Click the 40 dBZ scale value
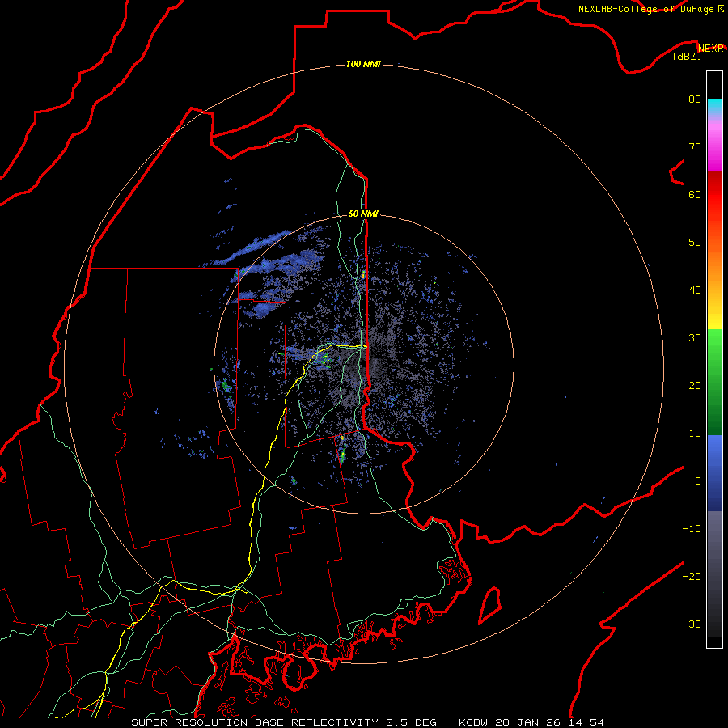Screen dimensions: 728x728 pos(695,290)
